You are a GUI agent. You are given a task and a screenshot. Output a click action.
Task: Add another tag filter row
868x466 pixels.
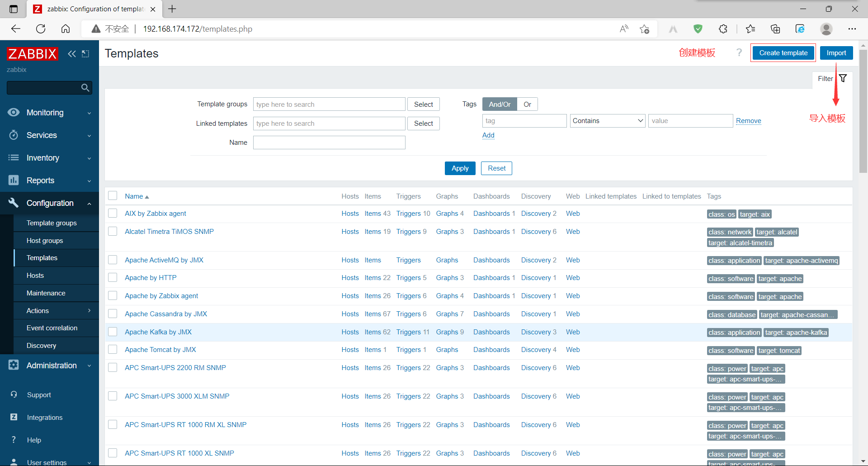488,135
